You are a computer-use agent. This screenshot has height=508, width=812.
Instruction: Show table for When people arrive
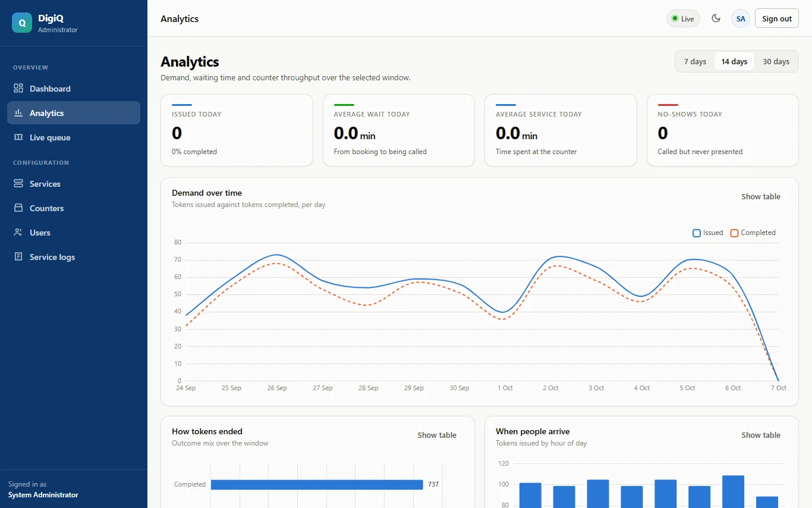(x=761, y=435)
